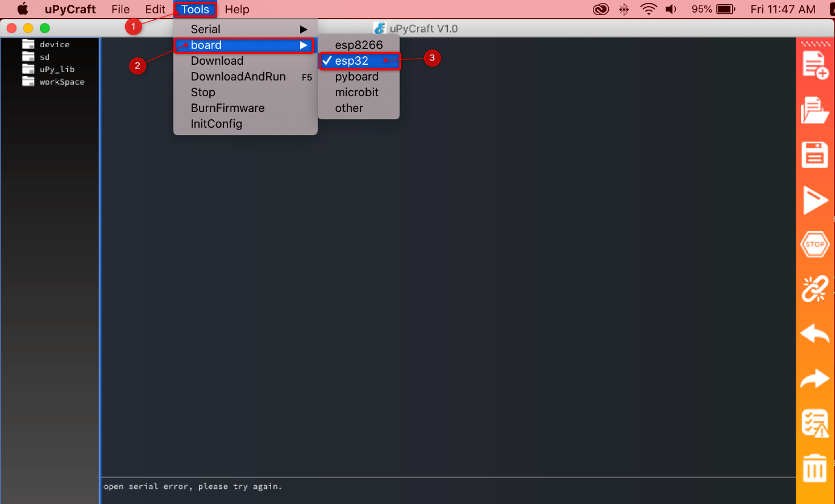Click the Syntax Check list icon
Screen dimensions: 835x504
[814, 423]
